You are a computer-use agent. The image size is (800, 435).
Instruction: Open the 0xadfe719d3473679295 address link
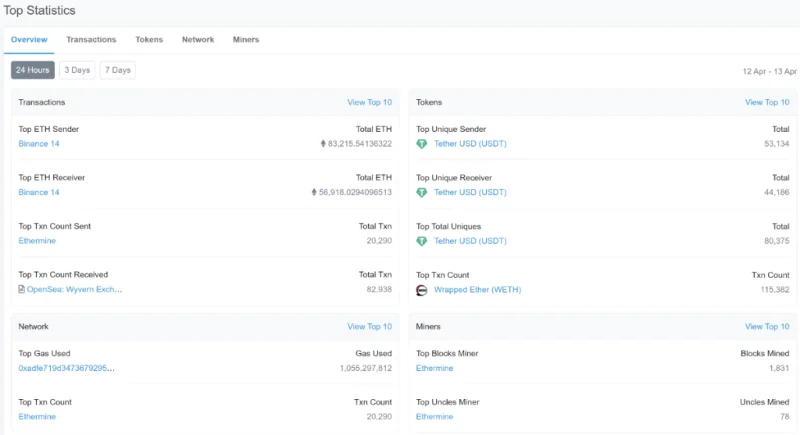[x=66, y=368]
